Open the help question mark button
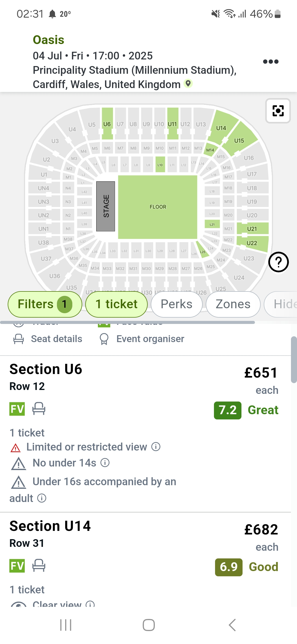This screenshot has width=297, height=644. coord(278,262)
